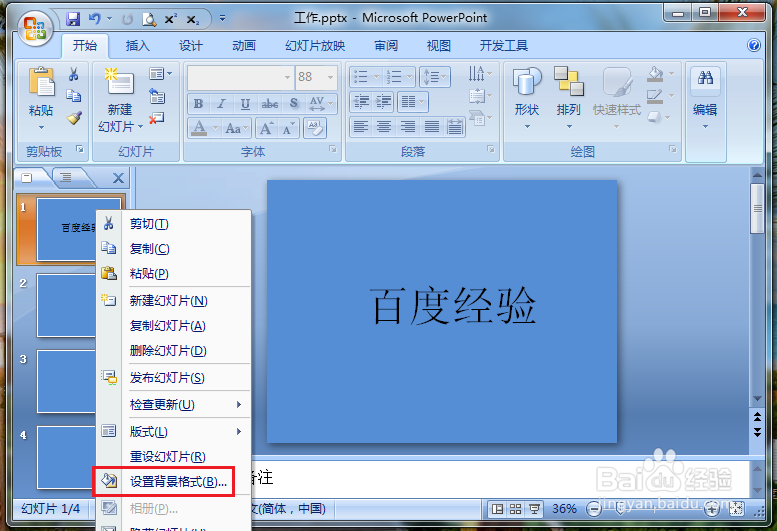Choose Cut (剪切) in the context menu

click(x=173, y=224)
